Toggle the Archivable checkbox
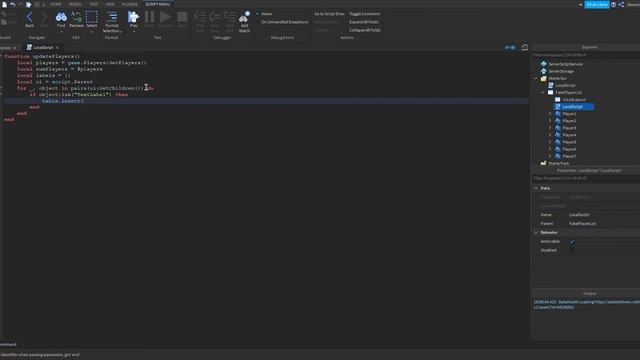Screen dimensions: 640x360 [x=572, y=242]
